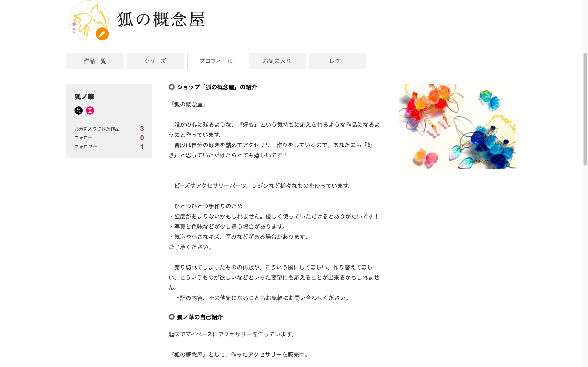Open the X (Twitter) profile icon
588x367 pixels.
click(78, 111)
